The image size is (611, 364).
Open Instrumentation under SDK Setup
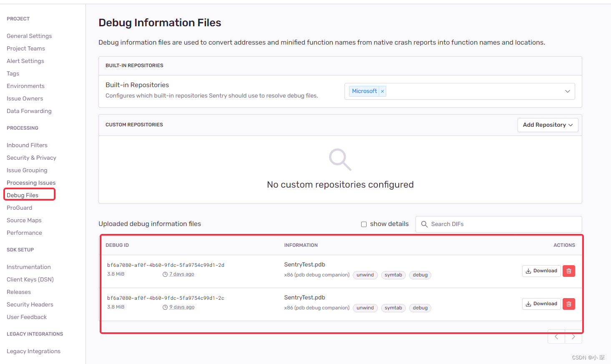tap(29, 267)
